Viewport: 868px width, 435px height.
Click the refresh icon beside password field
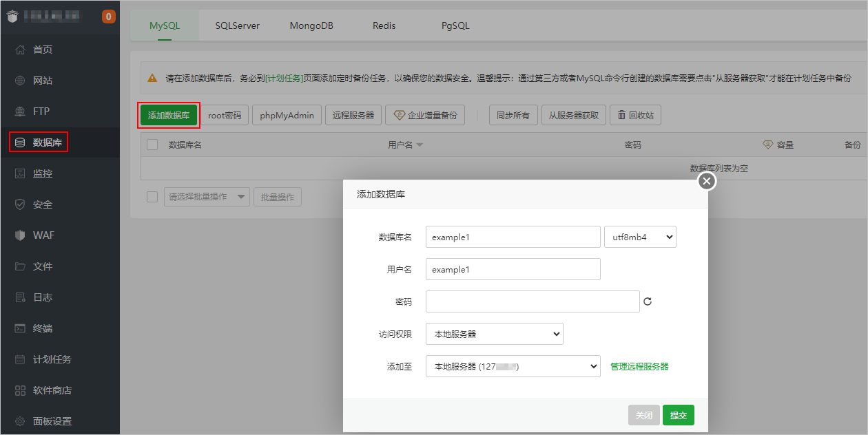(x=648, y=301)
